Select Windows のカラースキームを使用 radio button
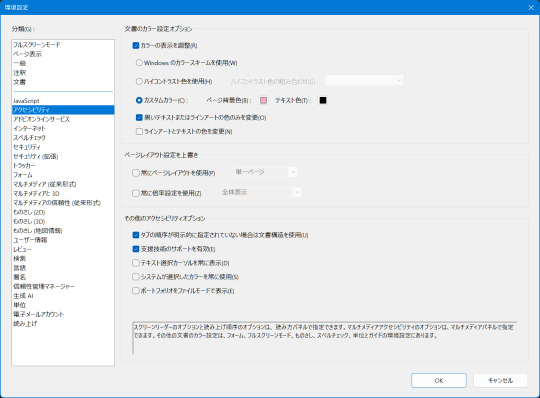 [139, 63]
